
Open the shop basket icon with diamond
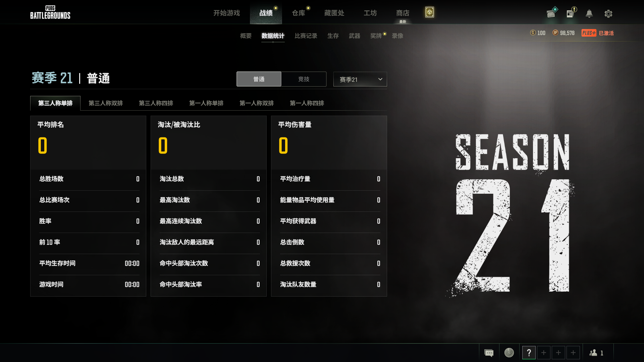point(551,13)
